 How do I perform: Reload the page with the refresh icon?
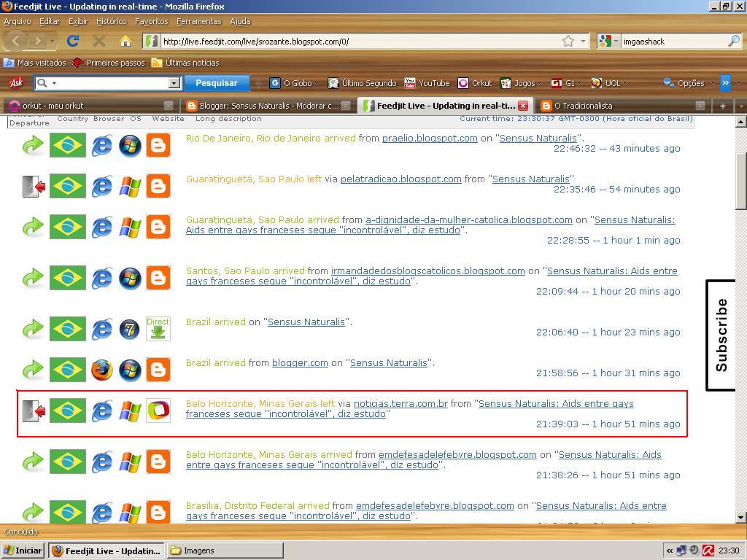pos(72,41)
